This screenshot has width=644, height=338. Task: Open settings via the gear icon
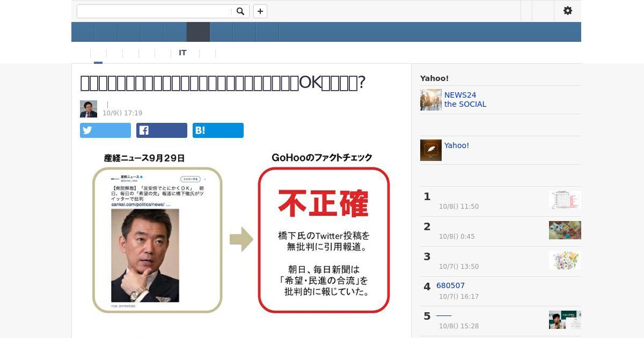(568, 11)
